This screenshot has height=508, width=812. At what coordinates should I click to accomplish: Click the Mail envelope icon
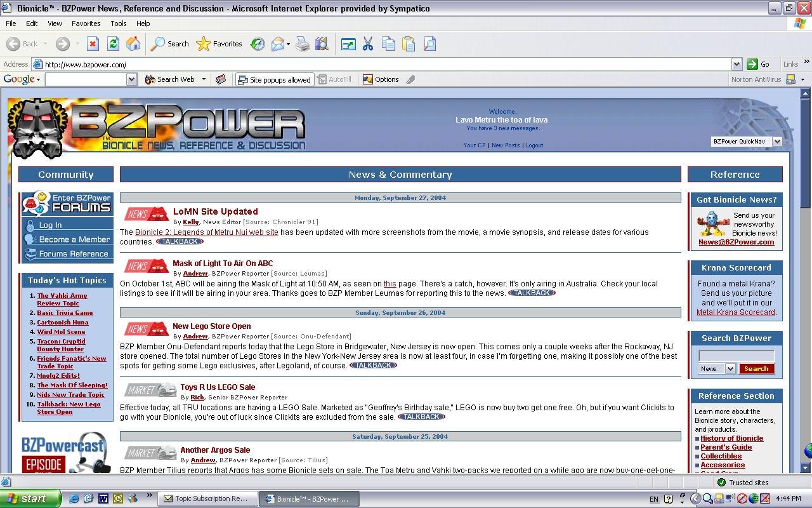(278, 44)
